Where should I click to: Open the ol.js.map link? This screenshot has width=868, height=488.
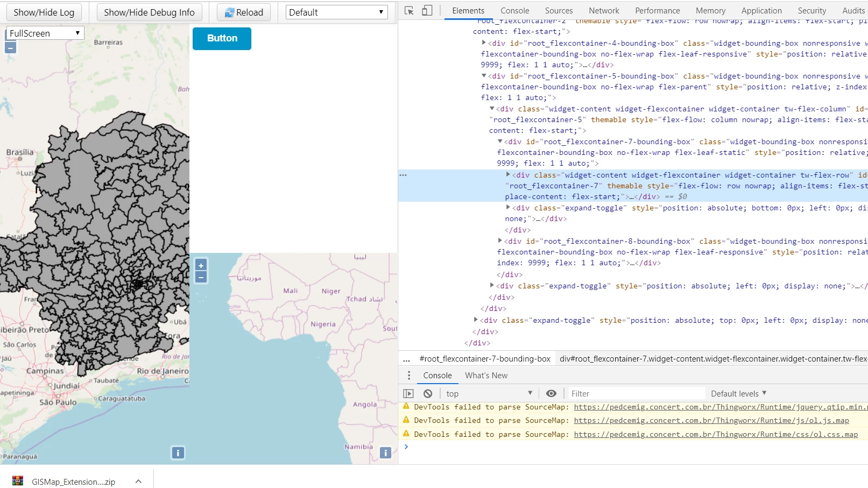click(x=711, y=421)
